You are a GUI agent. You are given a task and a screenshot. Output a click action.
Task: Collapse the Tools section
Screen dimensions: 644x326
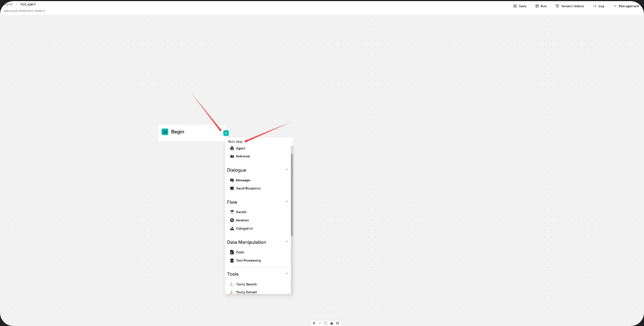point(287,274)
